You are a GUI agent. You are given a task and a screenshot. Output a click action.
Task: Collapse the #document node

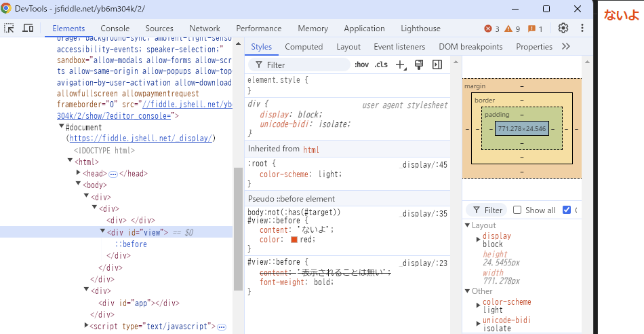(61, 127)
